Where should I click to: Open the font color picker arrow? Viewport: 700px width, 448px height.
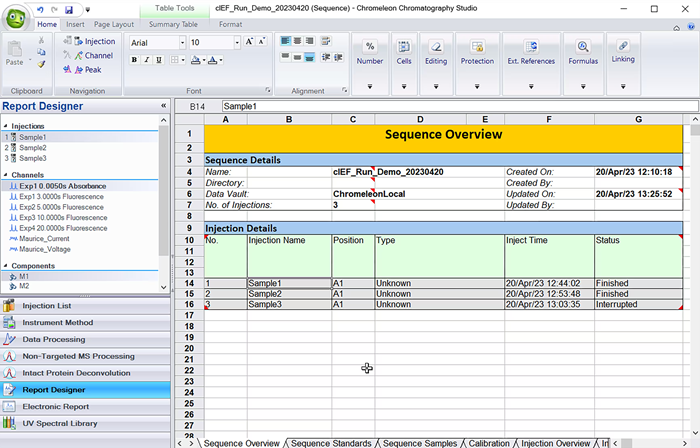(219, 60)
